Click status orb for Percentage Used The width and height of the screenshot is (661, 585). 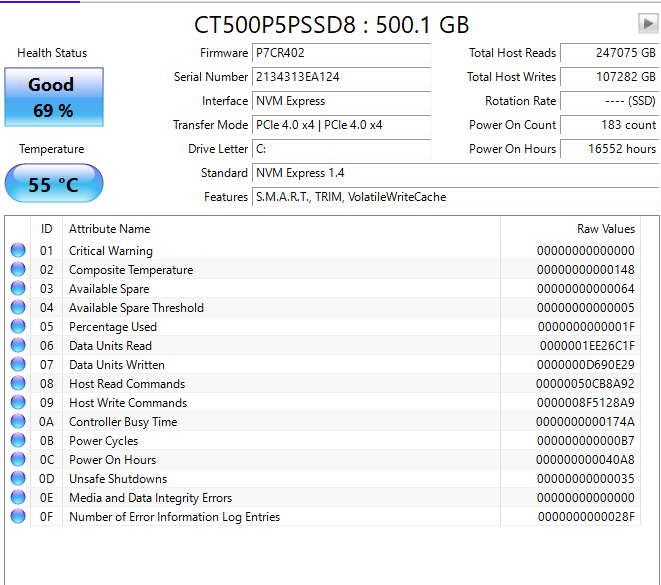[x=18, y=326]
